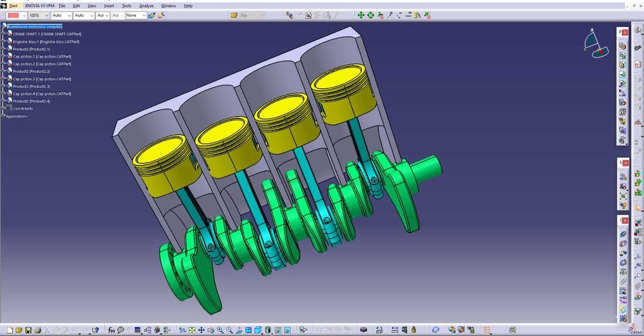
Task: Select Applications in the tree
Action: coord(17,116)
